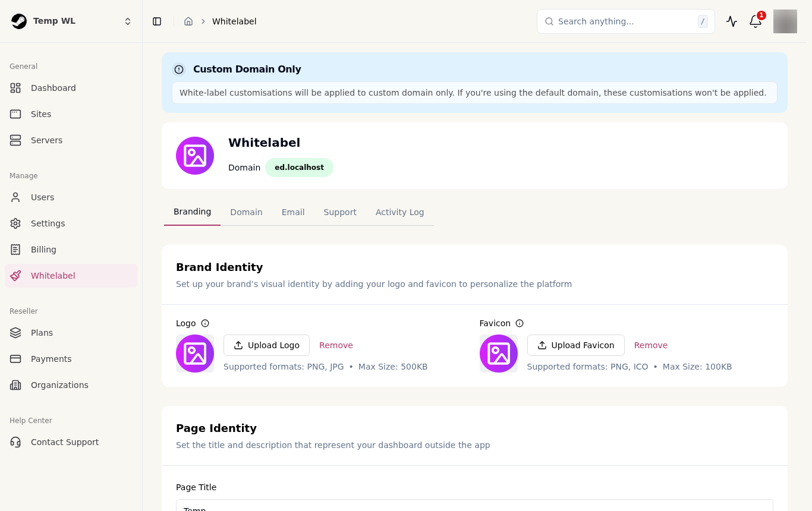Click the favicon preview thumbnail
Viewport: 812px width, 511px height.
coord(499,354)
